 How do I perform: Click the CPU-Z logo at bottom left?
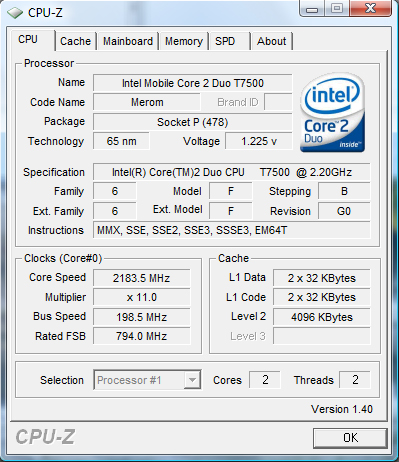pyautogui.click(x=45, y=437)
